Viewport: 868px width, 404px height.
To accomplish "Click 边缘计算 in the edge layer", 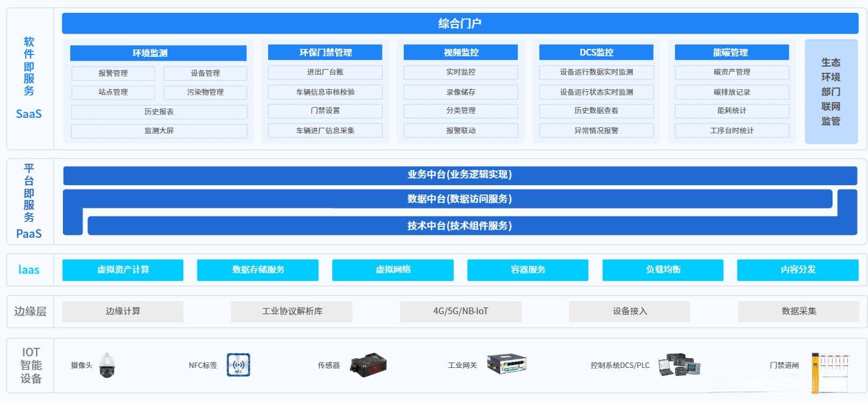I will [123, 311].
